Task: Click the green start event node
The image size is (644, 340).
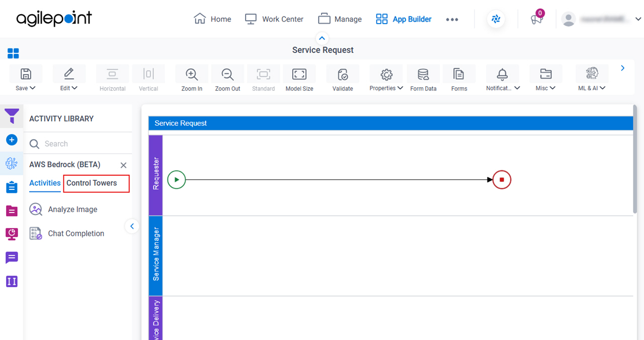Action: (177, 179)
